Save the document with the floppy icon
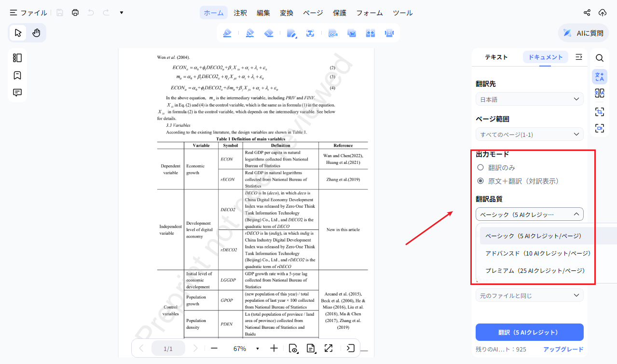The height and width of the screenshot is (364, 617). (x=60, y=13)
